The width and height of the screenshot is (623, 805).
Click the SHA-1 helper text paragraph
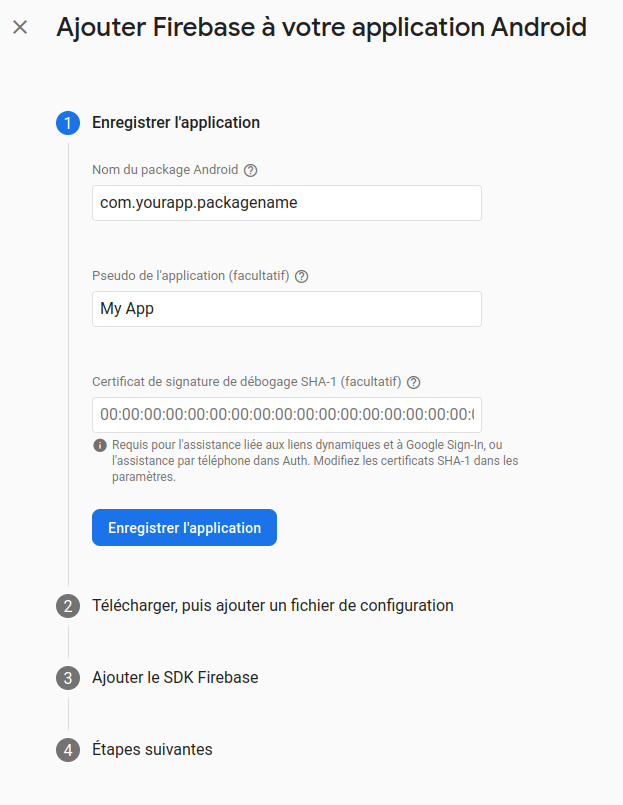pos(315,461)
